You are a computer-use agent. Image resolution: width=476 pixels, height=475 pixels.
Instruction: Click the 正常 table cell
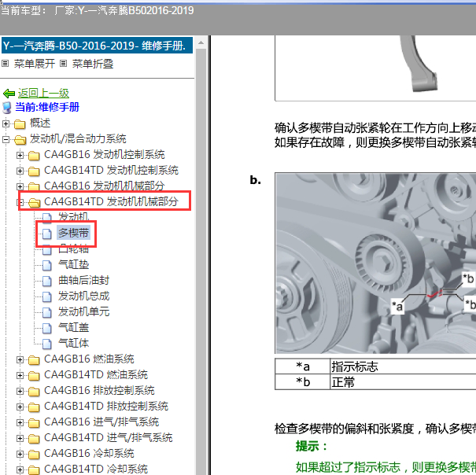pos(403,381)
